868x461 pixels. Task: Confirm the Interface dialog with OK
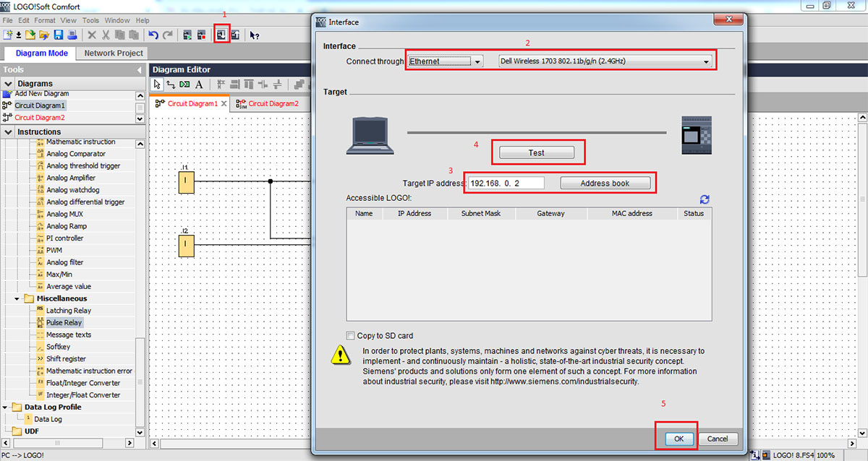[x=678, y=439]
